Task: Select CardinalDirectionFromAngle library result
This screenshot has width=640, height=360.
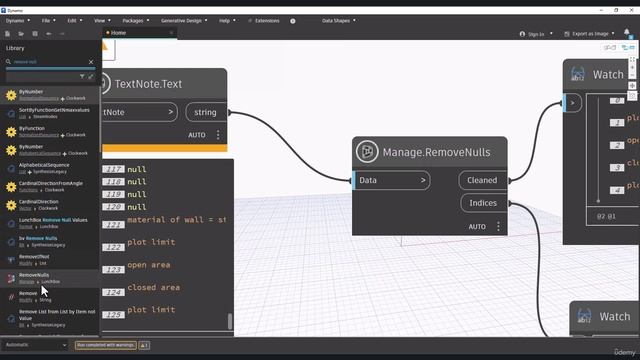Action: tap(50, 187)
